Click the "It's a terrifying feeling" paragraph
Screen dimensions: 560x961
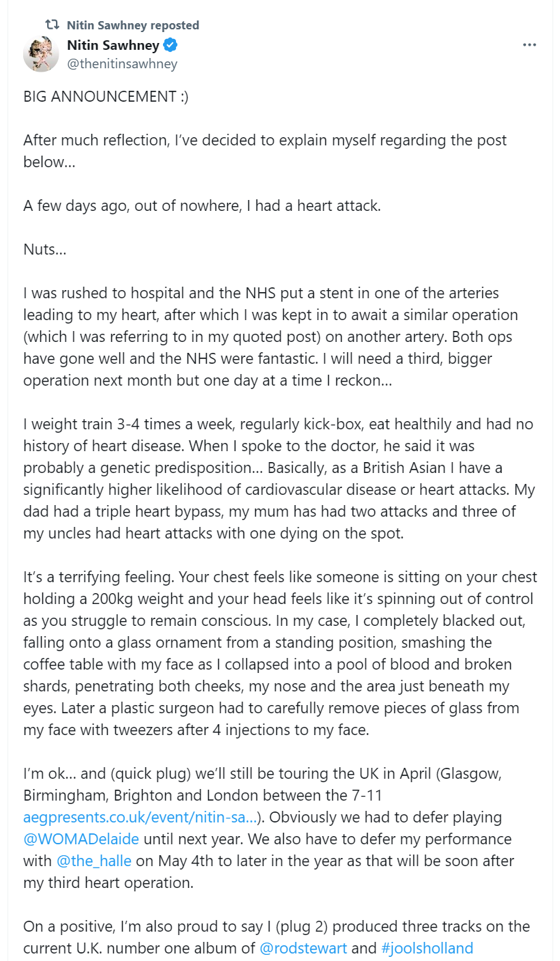pos(280,653)
